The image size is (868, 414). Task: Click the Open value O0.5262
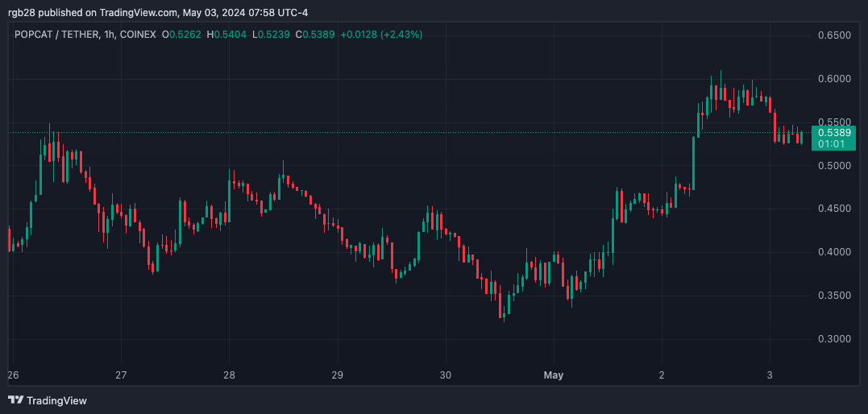[x=182, y=35]
